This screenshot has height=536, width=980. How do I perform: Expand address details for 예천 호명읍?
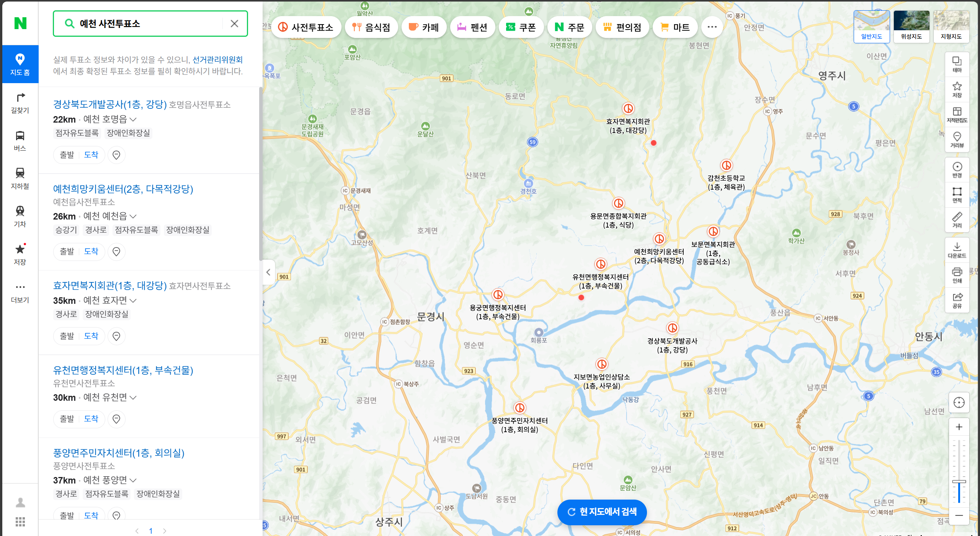pos(133,120)
